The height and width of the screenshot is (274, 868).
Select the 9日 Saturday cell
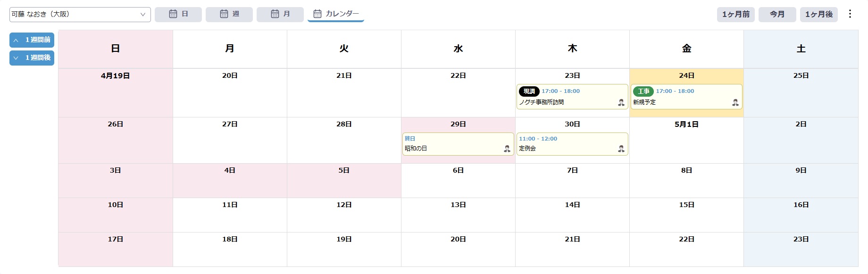pyautogui.click(x=801, y=181)
